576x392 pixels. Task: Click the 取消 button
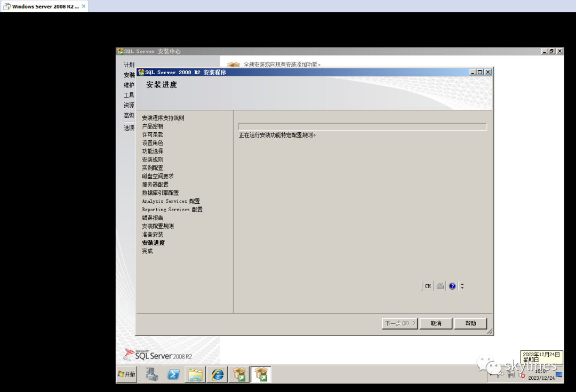(x=436, y=323)
